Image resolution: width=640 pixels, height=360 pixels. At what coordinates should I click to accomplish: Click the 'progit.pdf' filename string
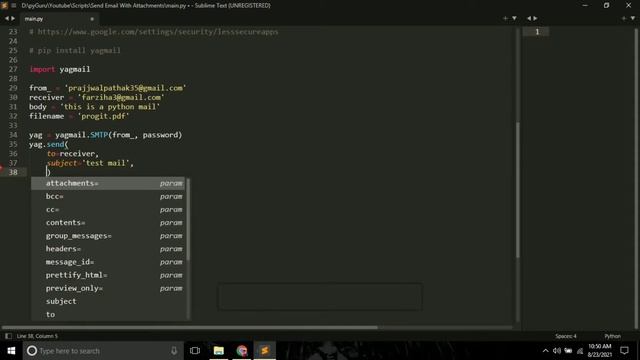(x=103, y=116)
